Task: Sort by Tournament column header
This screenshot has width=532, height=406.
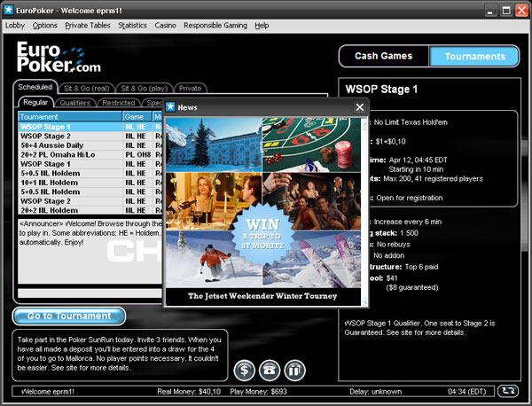Action: point(70,117)
